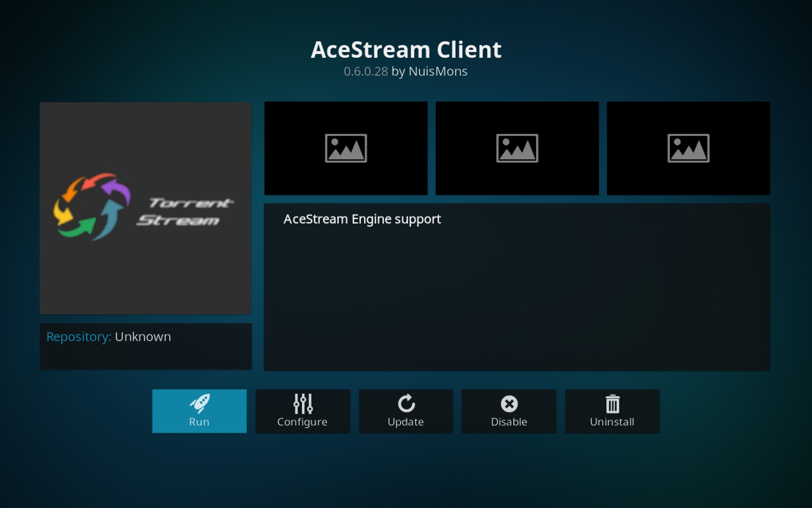
Task: Click the Configure sliders icon
Action: pyautogui.click(x=303, y=404)
